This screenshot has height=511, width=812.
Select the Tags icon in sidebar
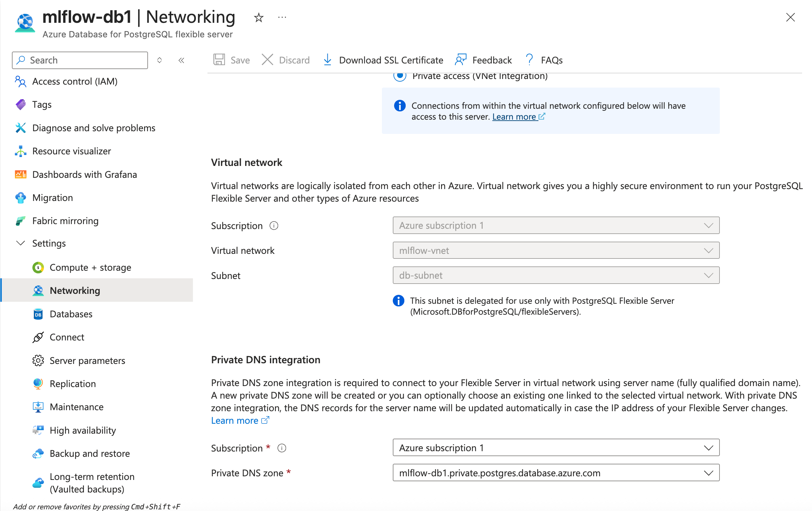20,104
